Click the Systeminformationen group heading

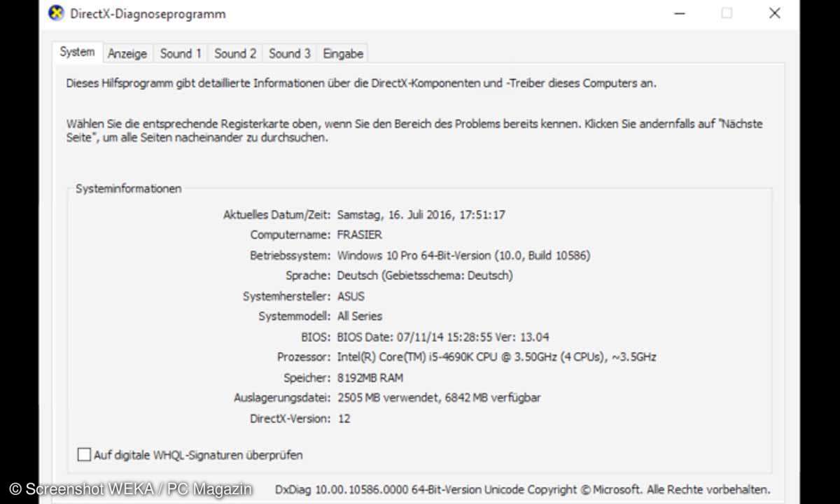point(129,188)
